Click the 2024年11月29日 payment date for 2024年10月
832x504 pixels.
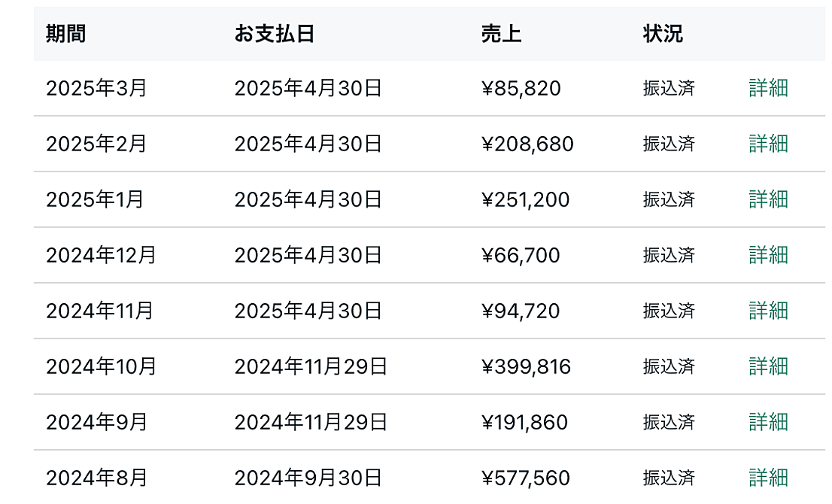coord(311,366)
